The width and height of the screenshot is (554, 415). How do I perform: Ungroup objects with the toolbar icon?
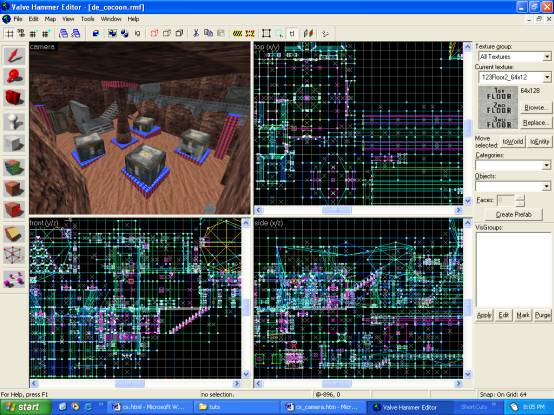pos(124,34)
